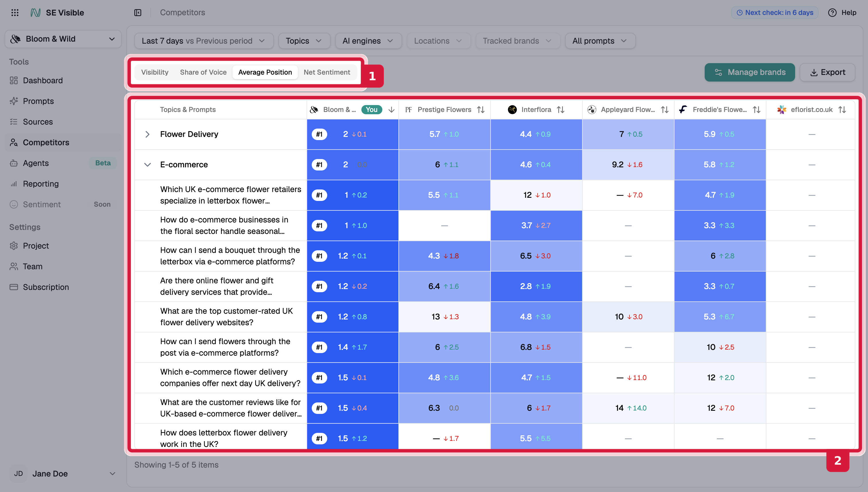Click the You badge in the header

click(372, 109)
